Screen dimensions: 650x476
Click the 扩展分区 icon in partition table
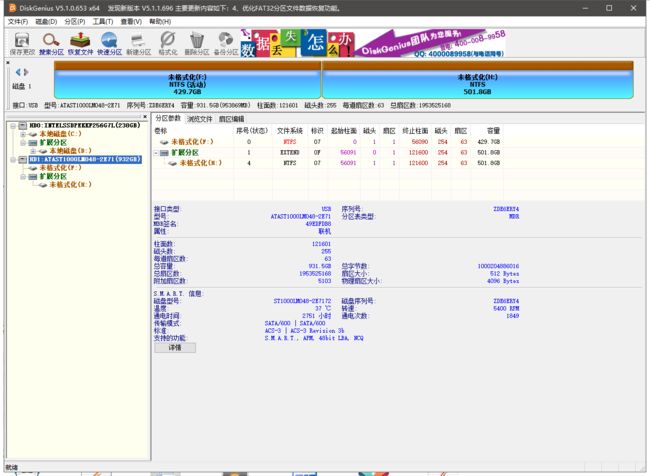(x=164, y=153)
